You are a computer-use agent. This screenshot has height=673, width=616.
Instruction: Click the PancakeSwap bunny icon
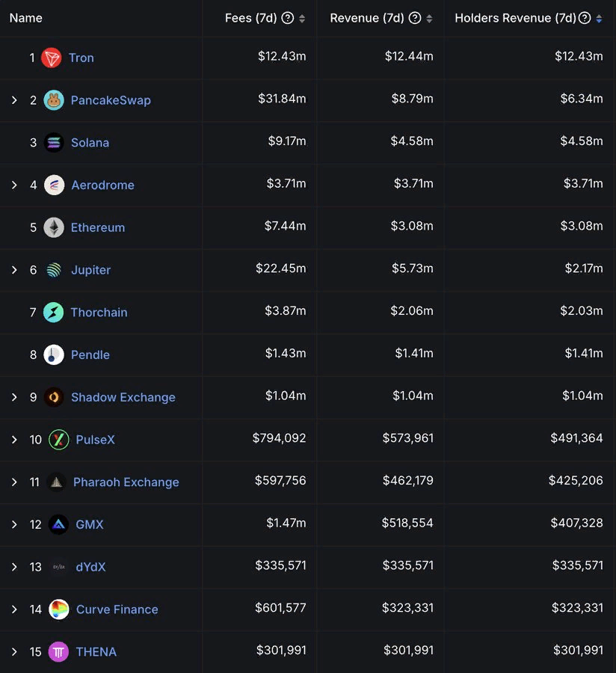pyautogui.click(x=54, y=100)
